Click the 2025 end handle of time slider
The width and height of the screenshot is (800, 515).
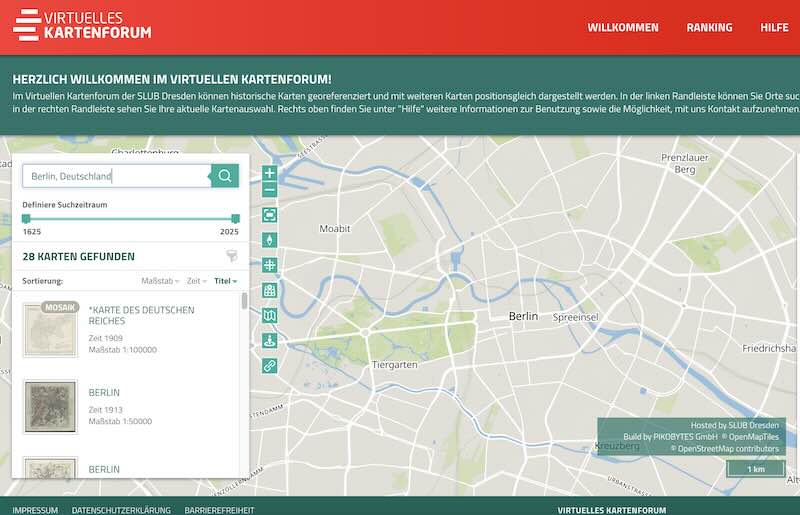(x=235, y=219)
